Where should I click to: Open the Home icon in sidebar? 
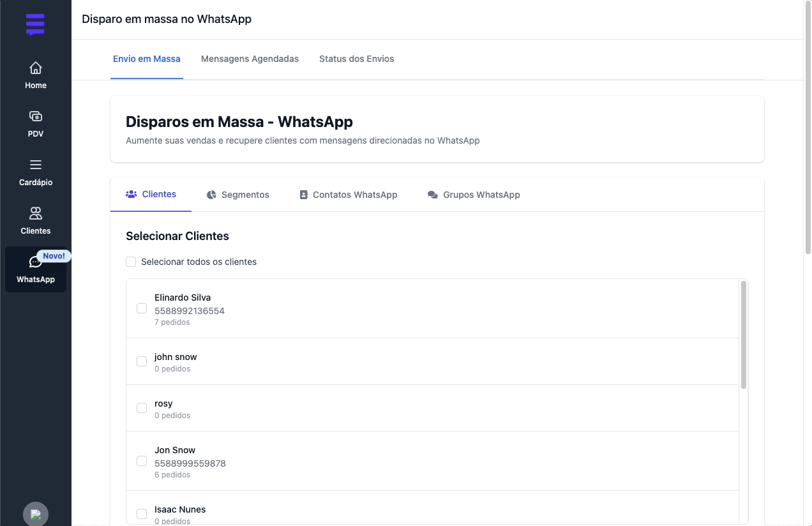36,68
